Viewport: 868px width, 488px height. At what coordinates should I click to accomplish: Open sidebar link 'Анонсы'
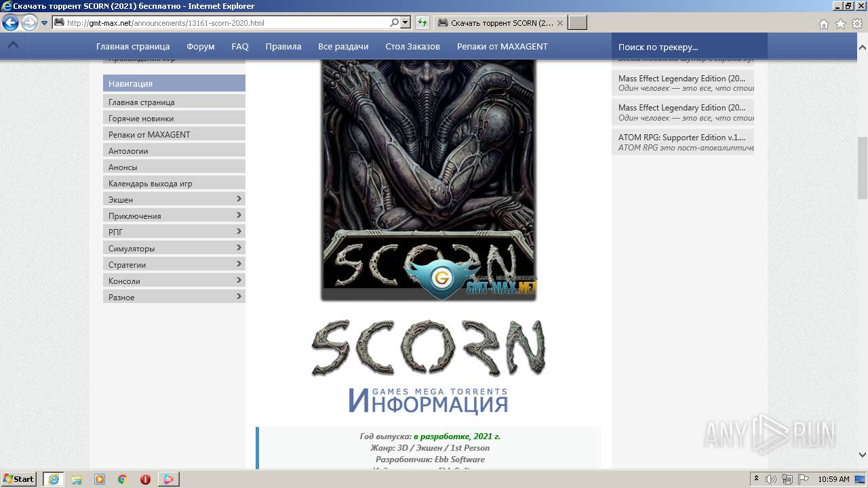pyautogui.click(x=174, y=167)
